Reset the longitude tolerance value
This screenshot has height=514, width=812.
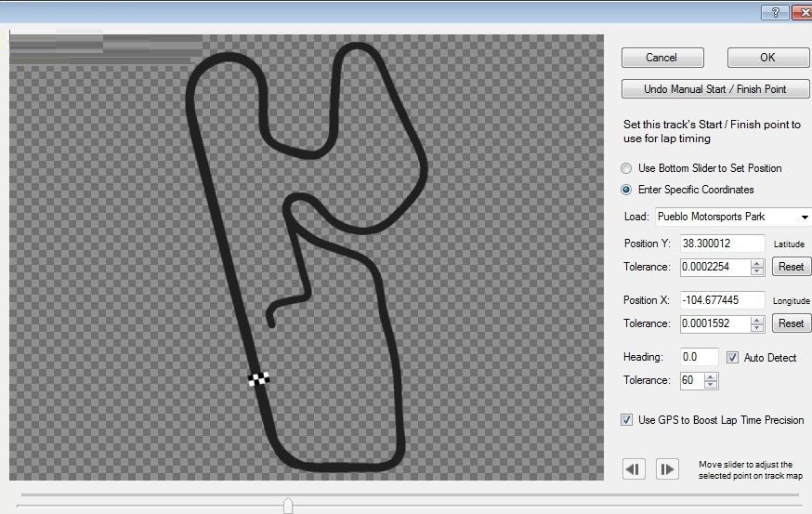791,323
